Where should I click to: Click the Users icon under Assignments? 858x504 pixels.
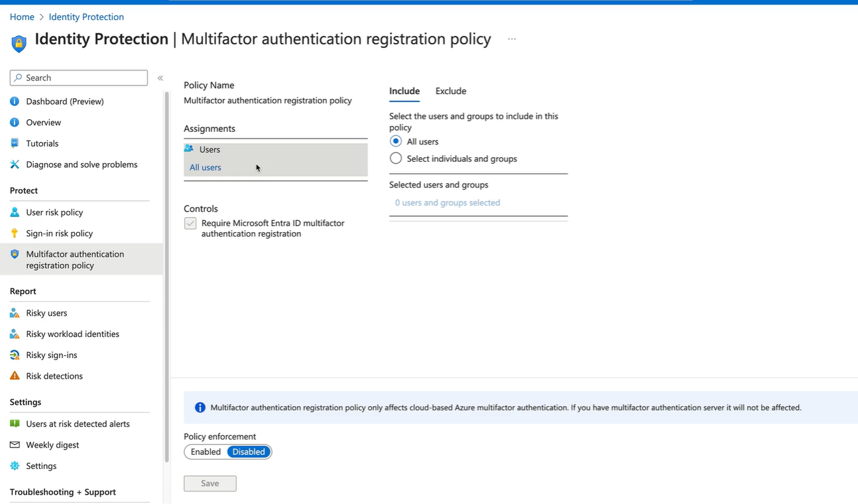point(189,149)
